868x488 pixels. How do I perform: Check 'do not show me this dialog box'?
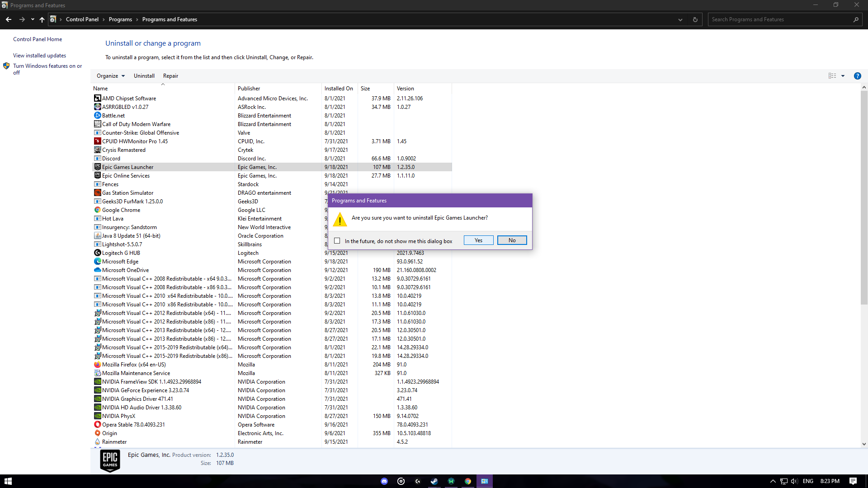click(337, 241)
